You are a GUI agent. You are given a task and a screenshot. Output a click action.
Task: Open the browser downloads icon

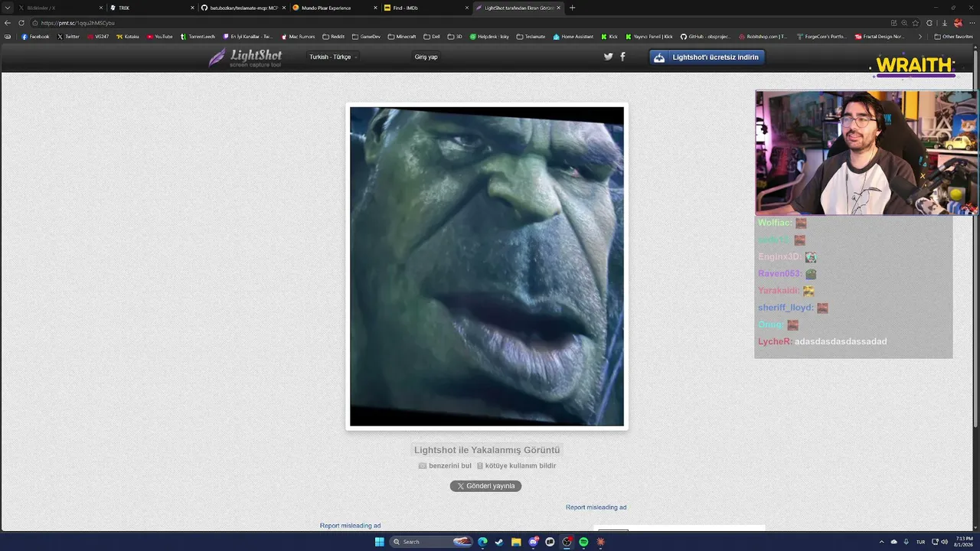point(944,23)
